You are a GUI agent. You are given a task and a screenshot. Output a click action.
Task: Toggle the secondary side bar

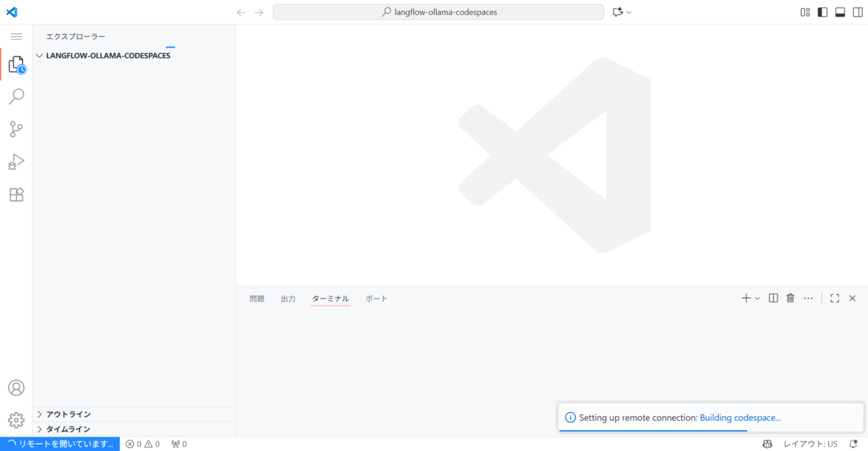(x=858, y=12)
